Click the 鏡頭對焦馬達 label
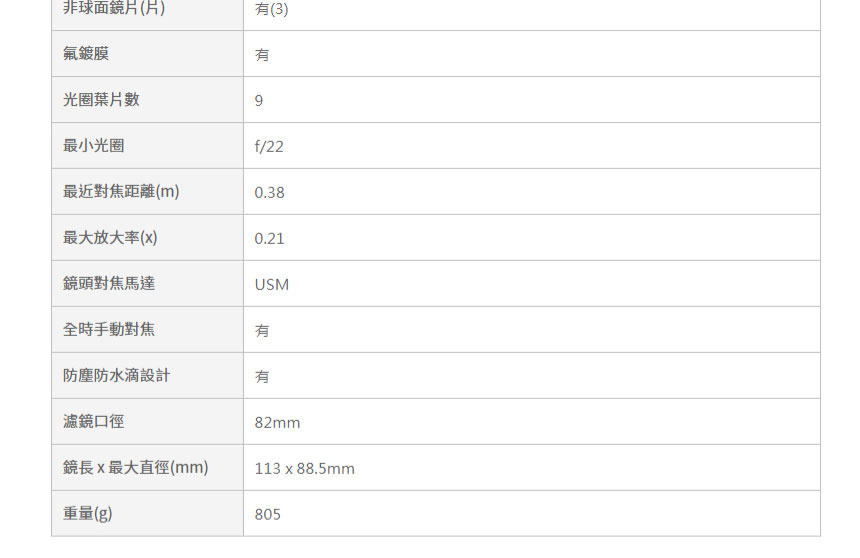This screenshot has width=860, height=558. tap(109, 284)
